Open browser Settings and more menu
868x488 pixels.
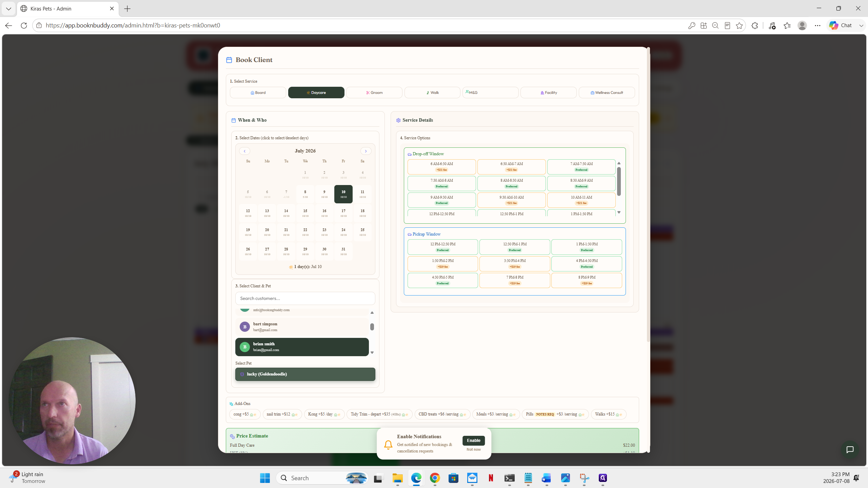pos(817,25)
